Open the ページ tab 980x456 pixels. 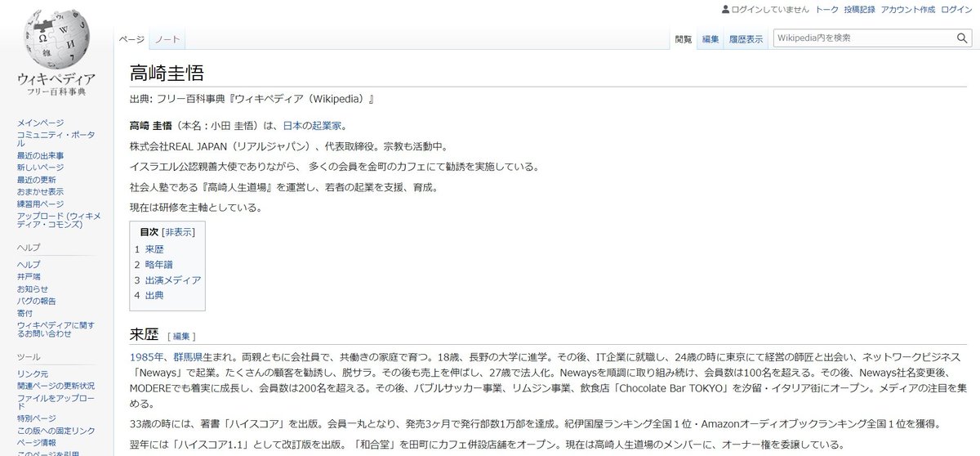(131, 39)
